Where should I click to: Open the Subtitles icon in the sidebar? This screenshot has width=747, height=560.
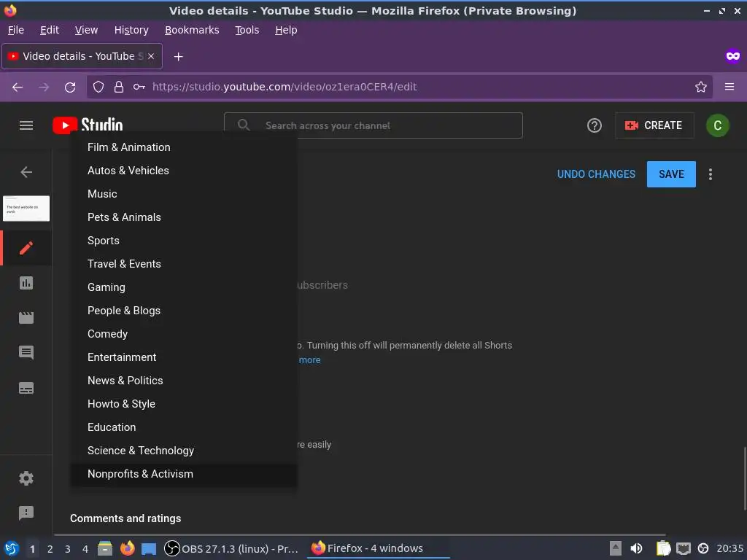(26, 388)
